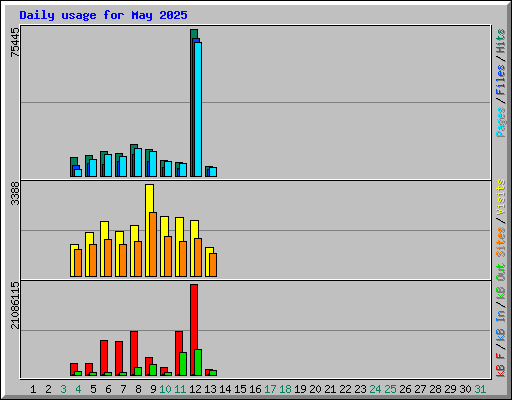Click green day 4 on the date axis
The height and width of the screenshot is (400, 512).
tap(78, 389)
